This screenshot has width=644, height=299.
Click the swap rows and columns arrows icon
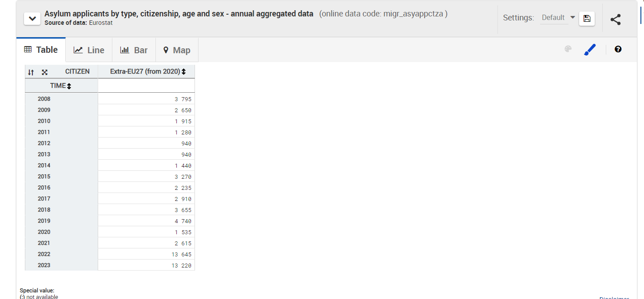(x=31, y=72)
